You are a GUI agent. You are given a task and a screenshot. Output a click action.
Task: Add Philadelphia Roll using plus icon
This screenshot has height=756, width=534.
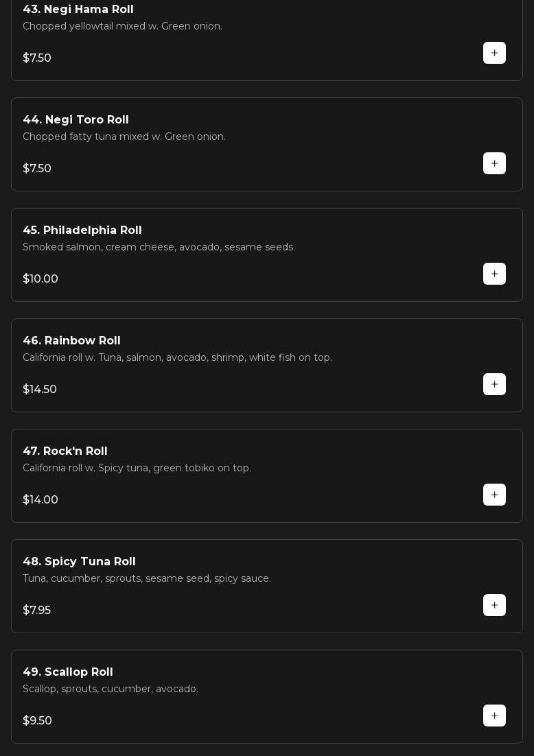(494, 274)
